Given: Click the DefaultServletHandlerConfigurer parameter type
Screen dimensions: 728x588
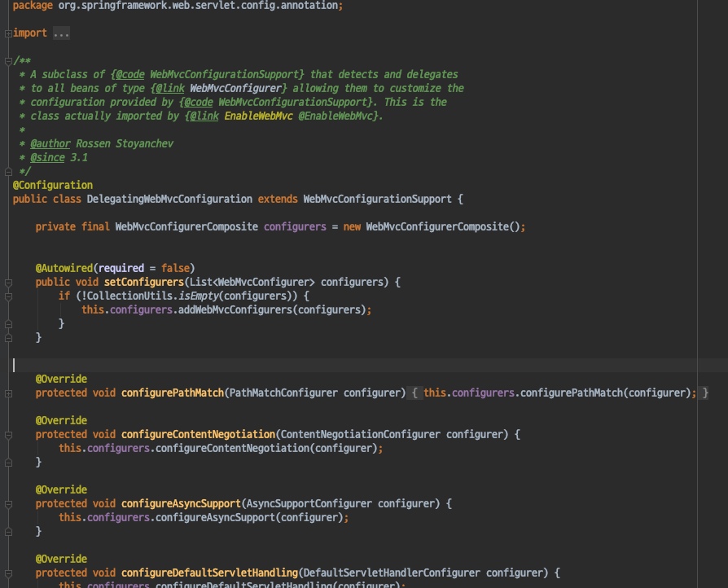Looking at the screenshot, I should pos(392,573).
